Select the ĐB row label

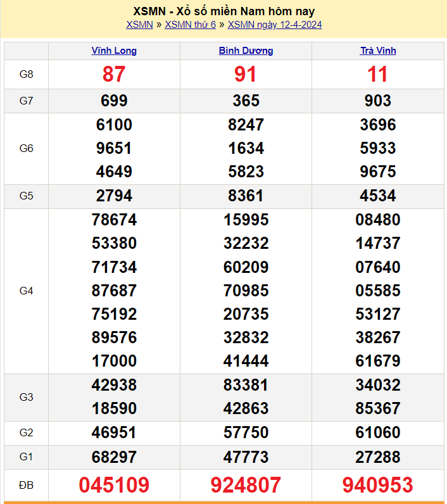pyautogui.click(x=26, y=485)
